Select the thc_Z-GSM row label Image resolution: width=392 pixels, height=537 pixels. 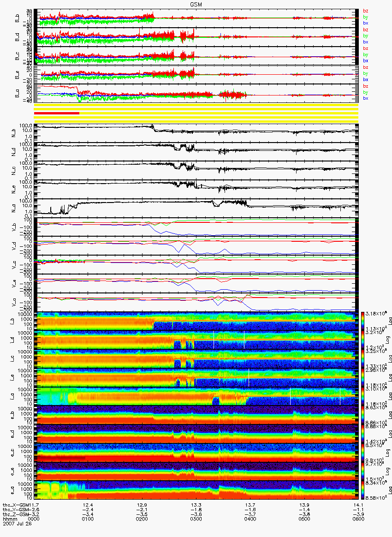pos(15,514)
